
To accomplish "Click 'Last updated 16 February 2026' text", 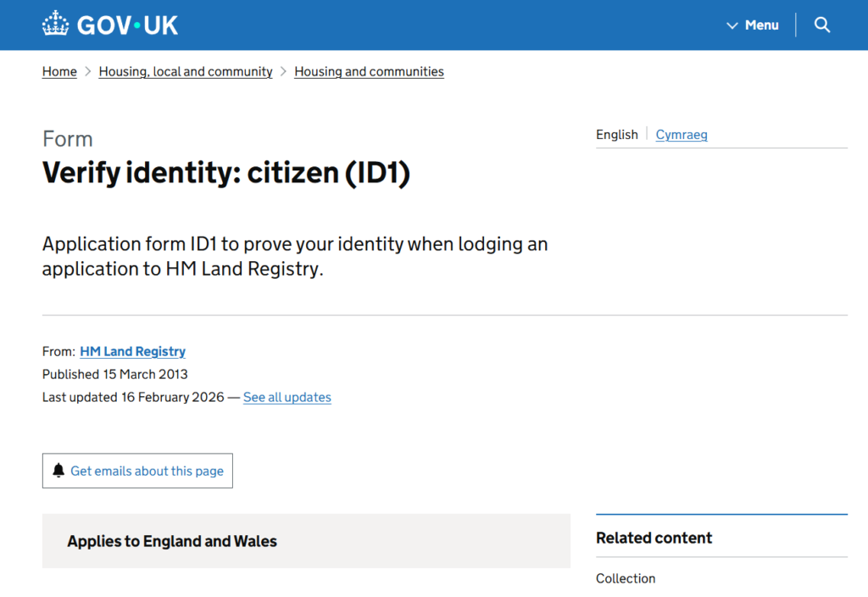I will click(x=133, y=397).
